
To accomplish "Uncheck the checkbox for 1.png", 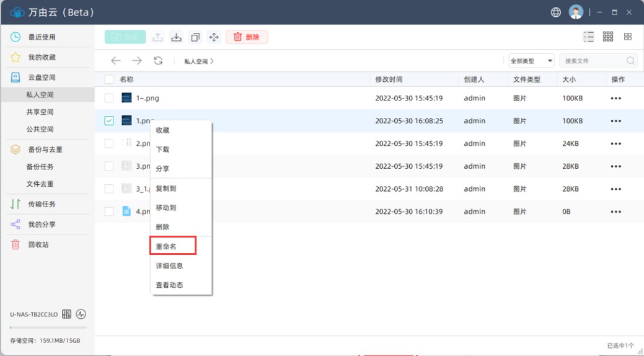I will [109, 121].
